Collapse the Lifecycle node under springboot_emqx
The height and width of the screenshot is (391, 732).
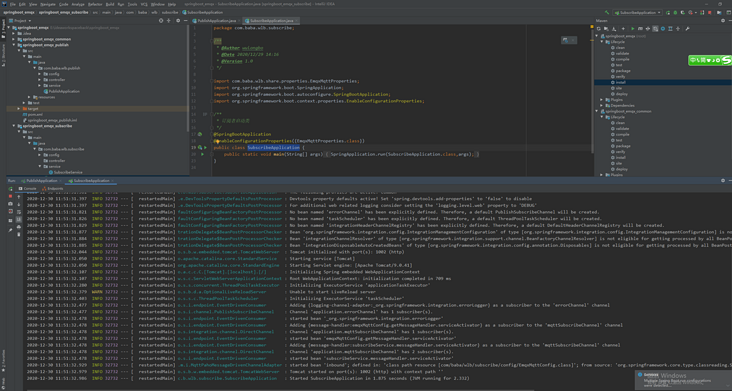[x=602, y=42]
